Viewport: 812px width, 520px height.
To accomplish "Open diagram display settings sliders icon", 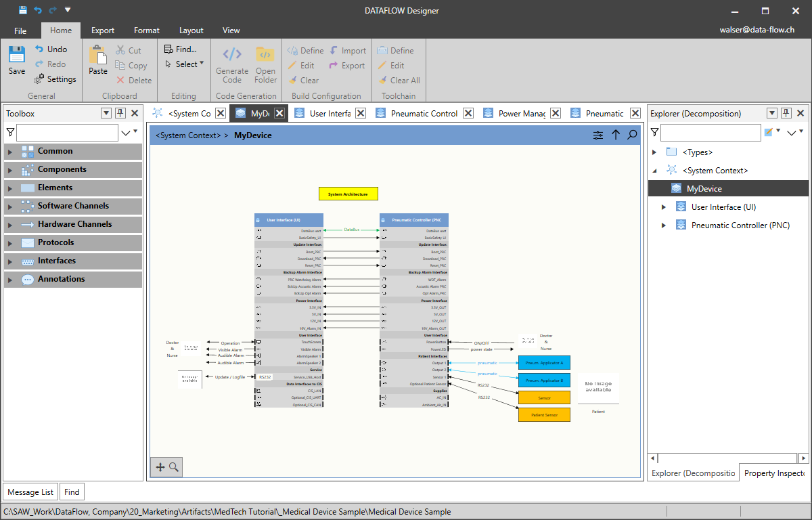I will pos(598,135).
